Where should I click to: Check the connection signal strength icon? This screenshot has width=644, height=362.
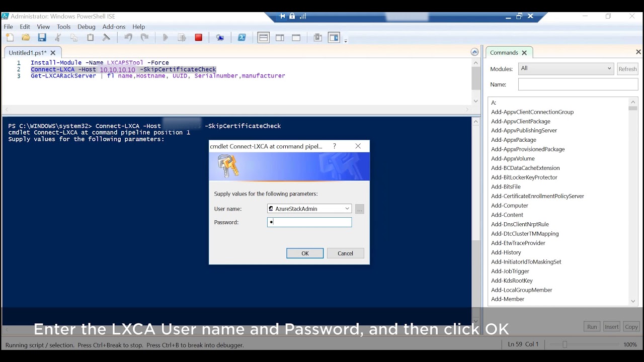tap(303, 16)
